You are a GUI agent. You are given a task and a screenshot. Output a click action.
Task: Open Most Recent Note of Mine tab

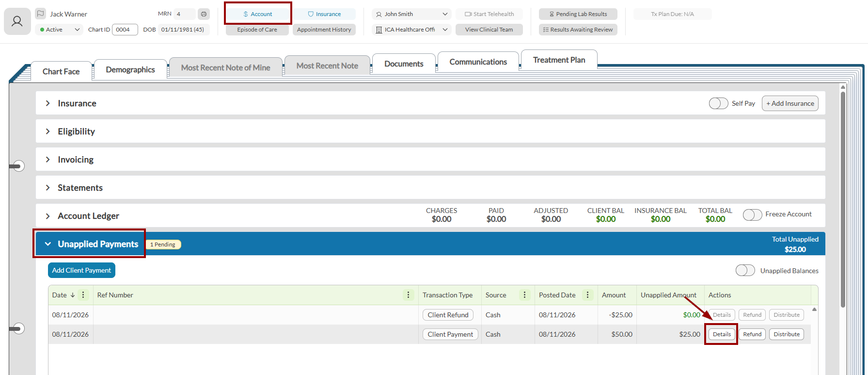click(x=226, y=67)
